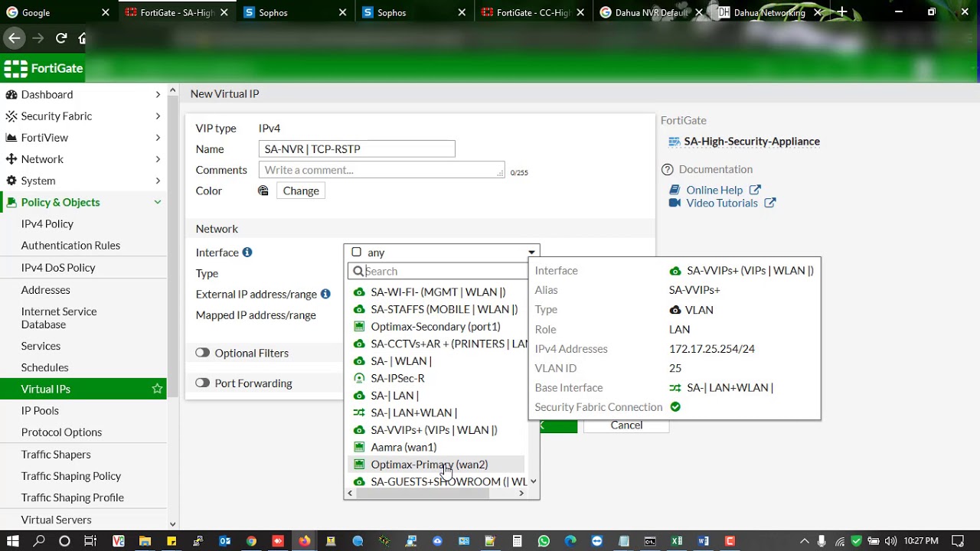This screenshot has width=980, height=551.
Task: Select SA-IPSec-R interface option
Action: point(436,378)
